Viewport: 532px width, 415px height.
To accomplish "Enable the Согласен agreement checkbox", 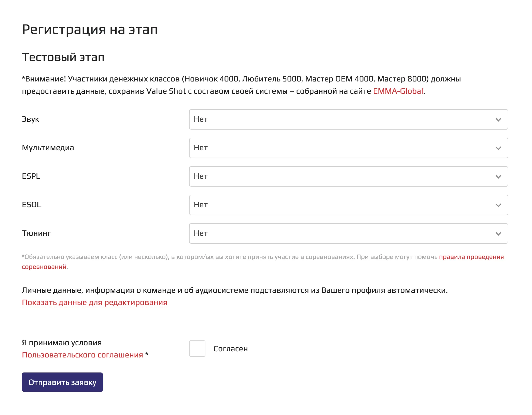I will click(197, 348).
